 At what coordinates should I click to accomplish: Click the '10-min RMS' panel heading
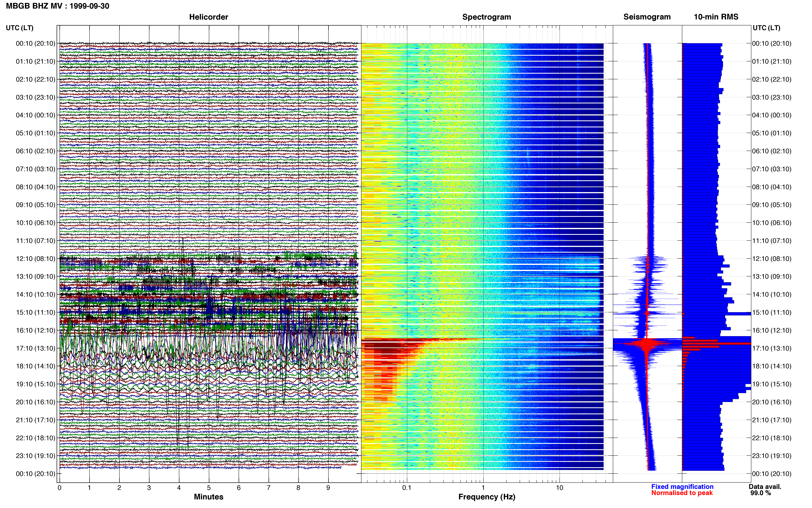coord(716,17)
